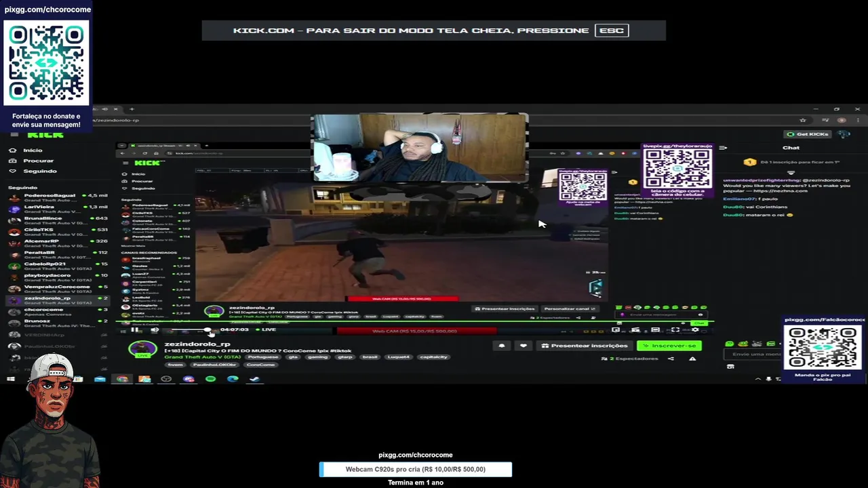868x488 pixels.
Task: Mute the player volume speaker icon
Action: (x=155, y=330)
